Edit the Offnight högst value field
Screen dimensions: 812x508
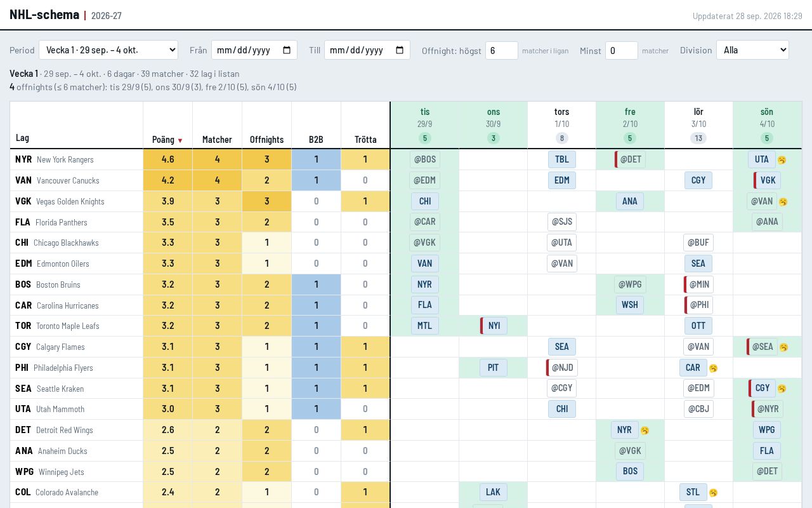point(502,51)
